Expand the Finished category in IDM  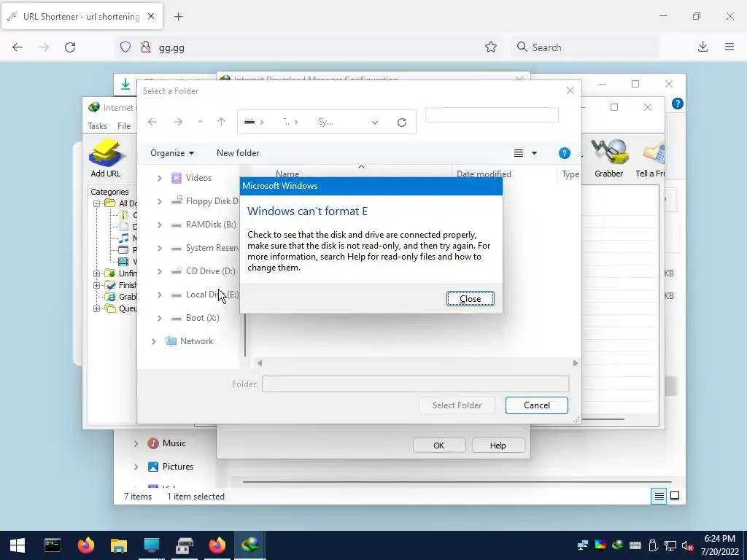click(x=96, y=285)
